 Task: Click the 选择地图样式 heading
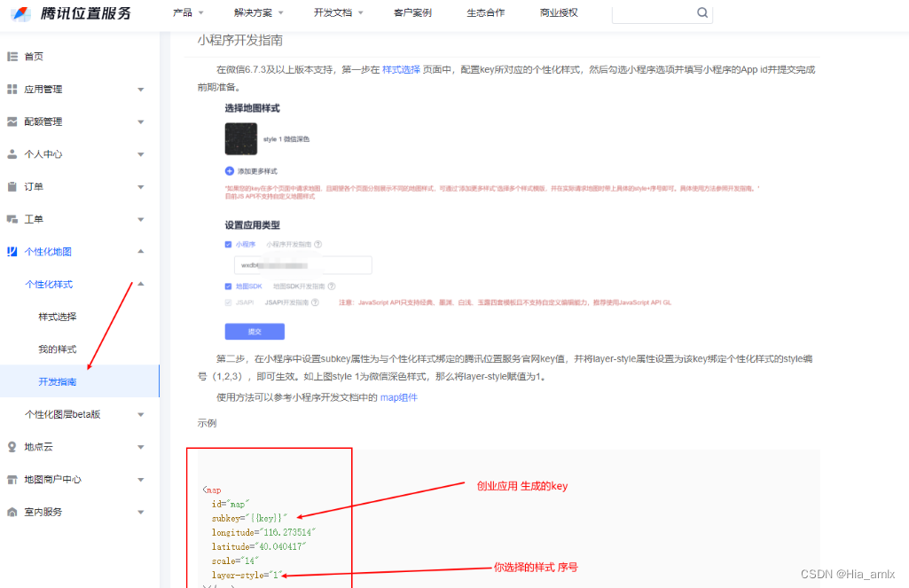[252, 108]
